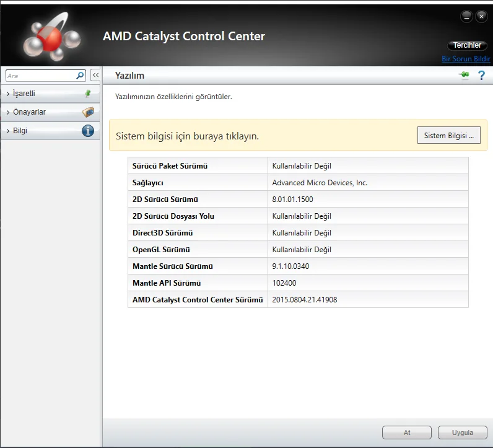This screenshot has width=493, height=448.
Task: Expand the İşaretli section chevron
Action: [8, 94]
